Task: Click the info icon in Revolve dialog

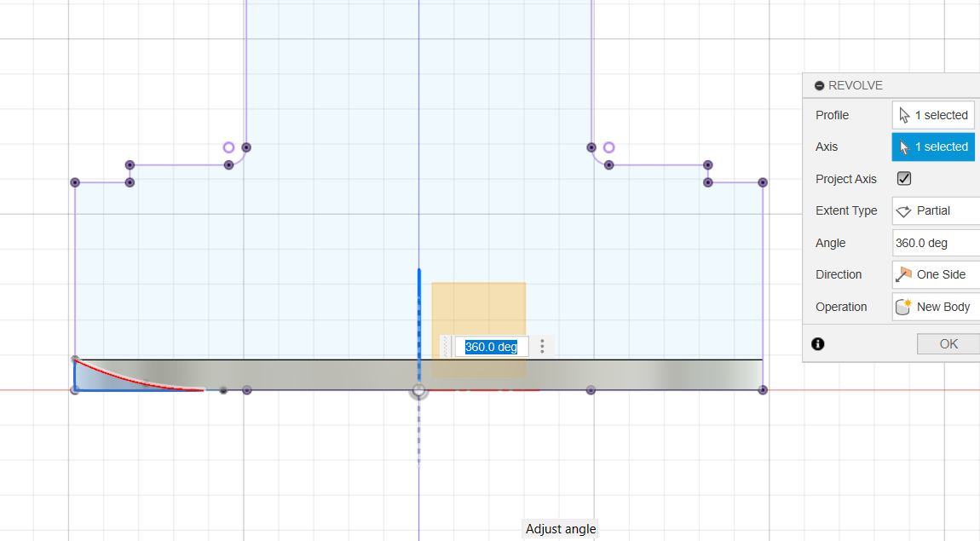Action: pos(818,344)
